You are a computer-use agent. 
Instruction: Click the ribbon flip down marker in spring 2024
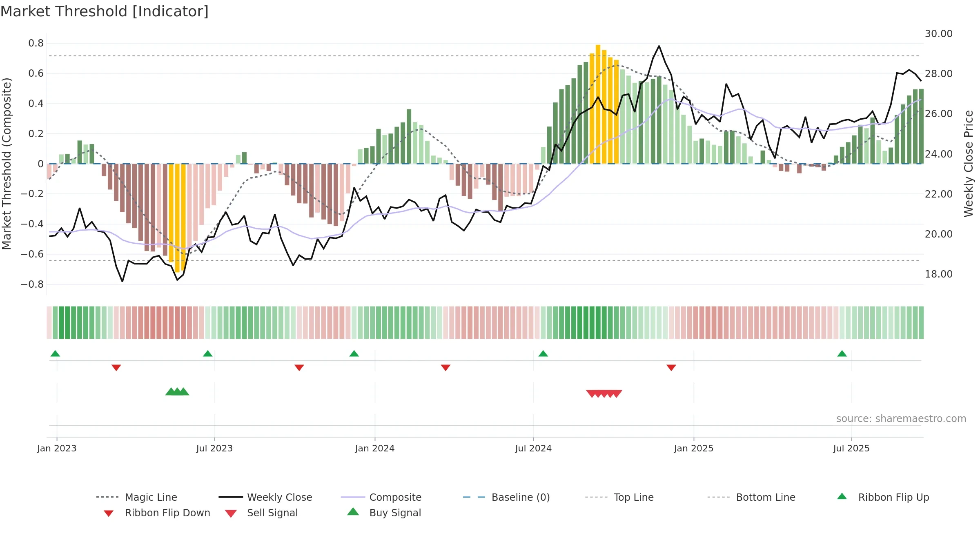(445, 368)
